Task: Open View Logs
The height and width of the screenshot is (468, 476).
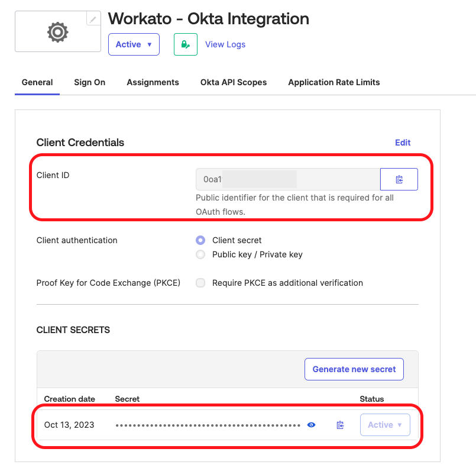Action: coord(225,44)
